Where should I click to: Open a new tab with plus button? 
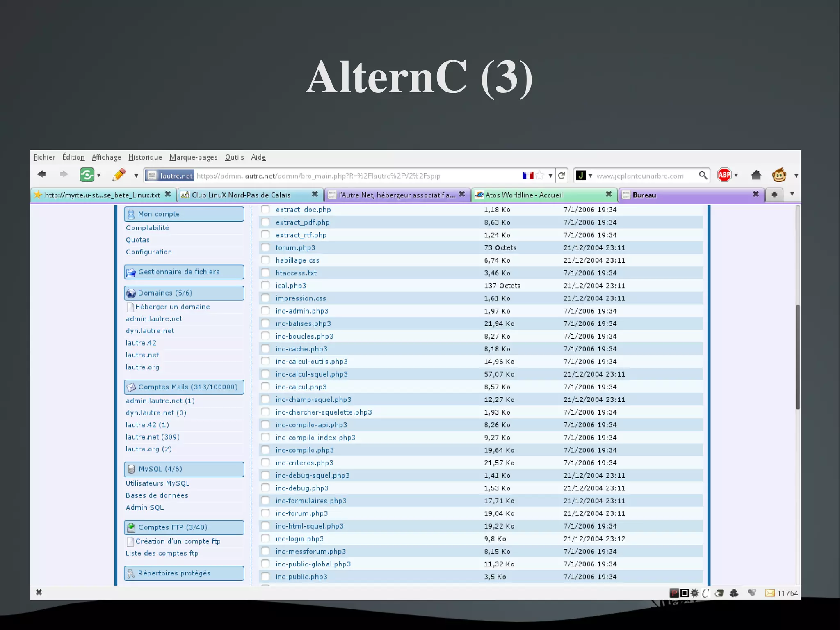774,195
